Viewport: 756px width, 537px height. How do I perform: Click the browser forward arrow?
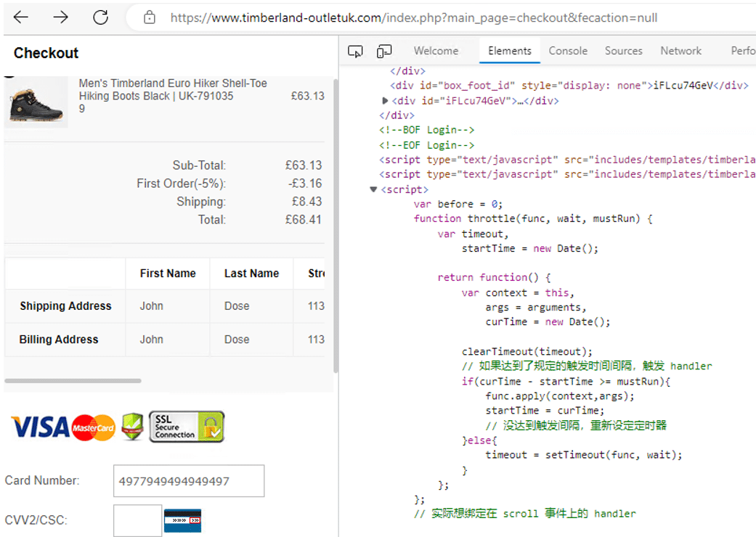point(61,17)
